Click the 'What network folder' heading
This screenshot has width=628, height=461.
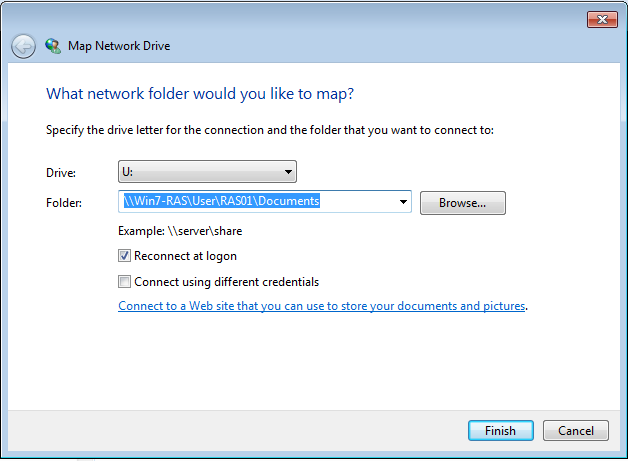coord(200,94)
